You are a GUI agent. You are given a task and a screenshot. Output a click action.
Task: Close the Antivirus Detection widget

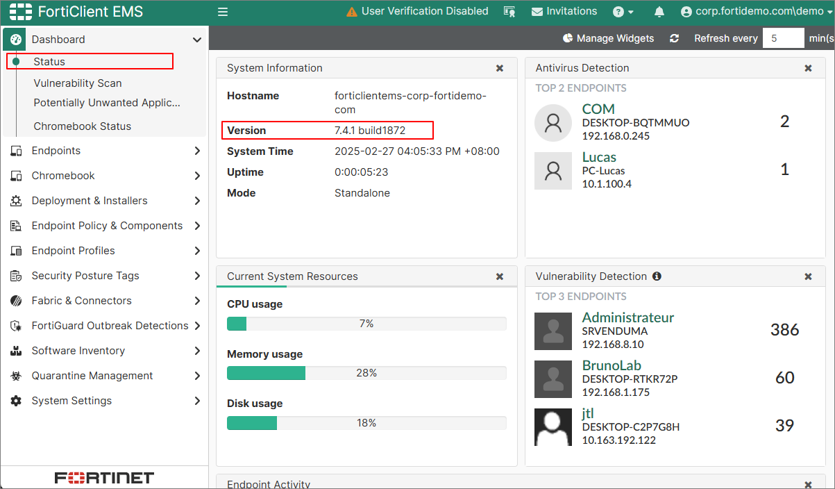pyautogui.click(x=808, y=68)
